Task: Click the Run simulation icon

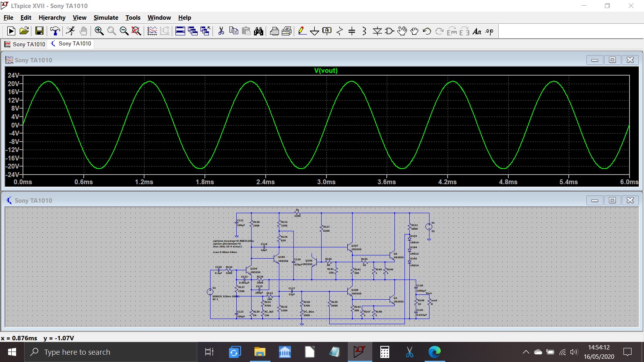Action: click(x=11, y=31)
